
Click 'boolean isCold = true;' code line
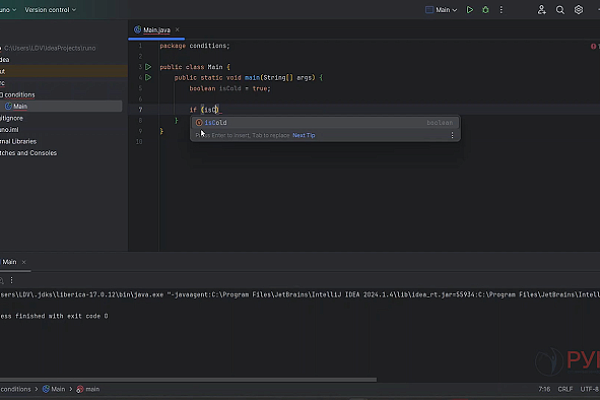pos(230,88)
